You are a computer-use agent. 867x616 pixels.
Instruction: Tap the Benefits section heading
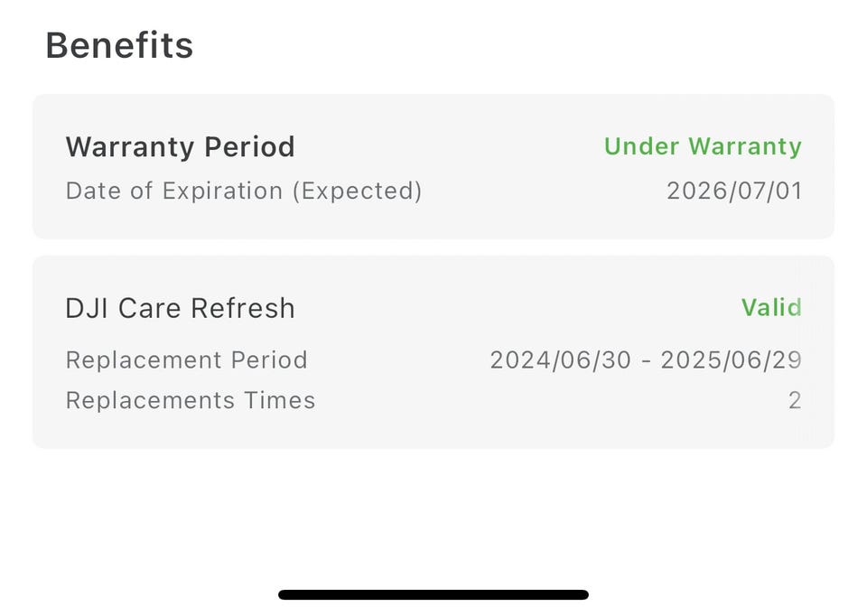tap(119, 45)
